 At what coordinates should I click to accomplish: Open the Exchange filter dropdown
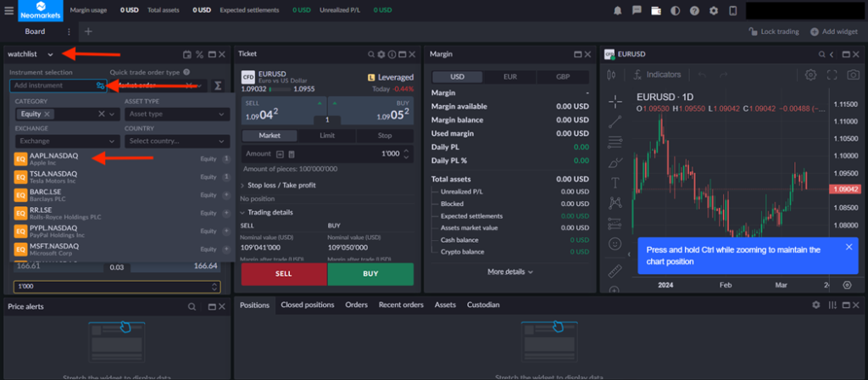pyautogui.click(x=66, y=141)
